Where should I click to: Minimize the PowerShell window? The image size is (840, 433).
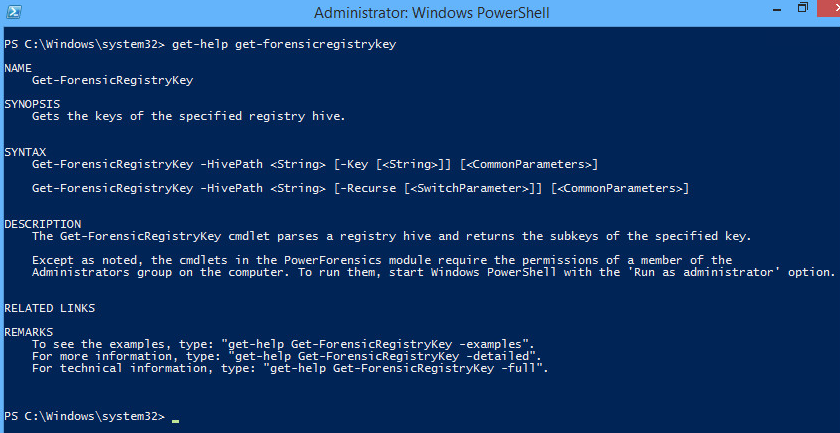[778, 9]
